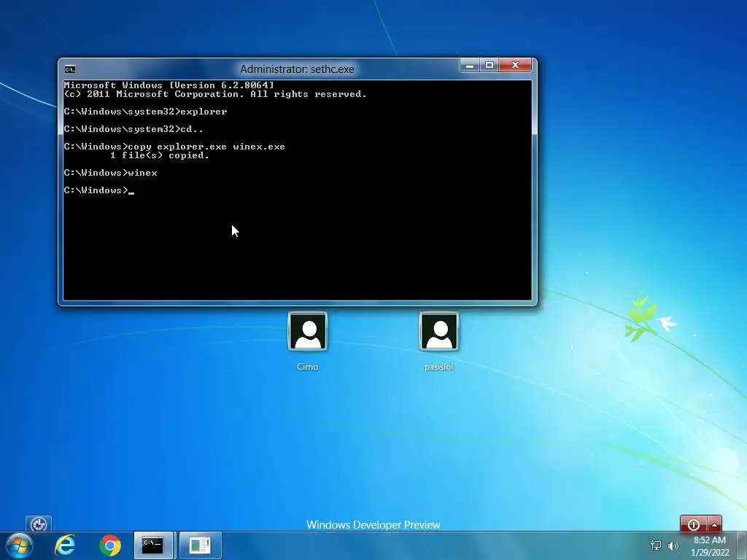Select the Cirno user account tile
This screenshot has width=747, height=560.
point(308,332)
